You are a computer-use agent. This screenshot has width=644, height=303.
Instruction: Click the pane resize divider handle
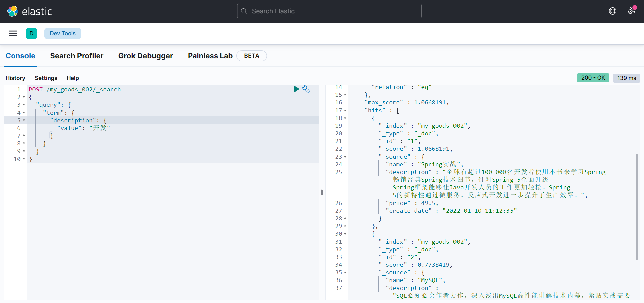[322, 192]
